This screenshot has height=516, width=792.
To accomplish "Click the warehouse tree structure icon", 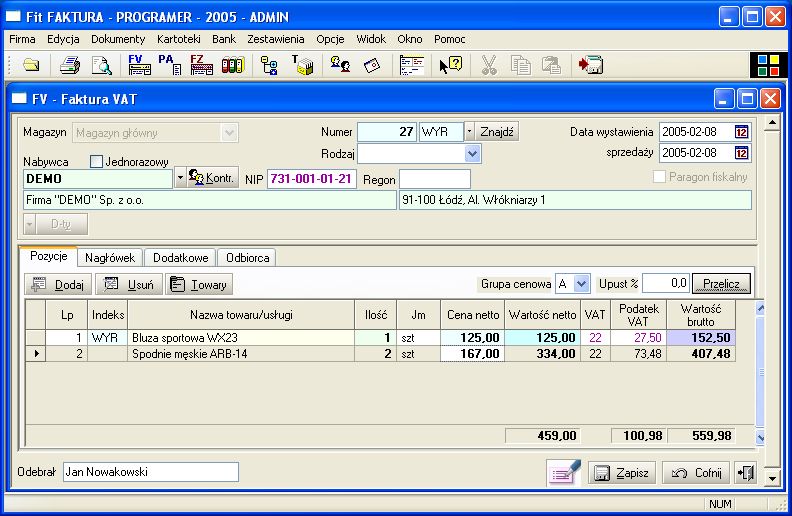I will click(269, 65).
